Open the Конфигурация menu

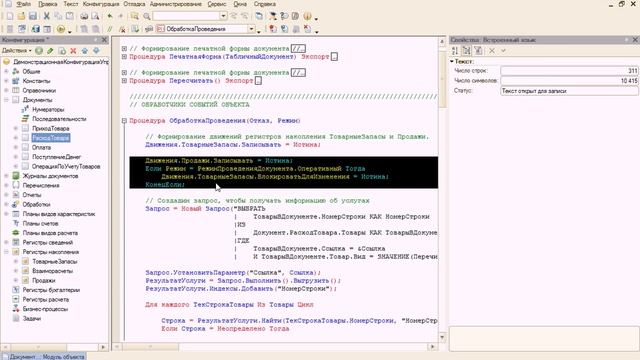(101, 4)
